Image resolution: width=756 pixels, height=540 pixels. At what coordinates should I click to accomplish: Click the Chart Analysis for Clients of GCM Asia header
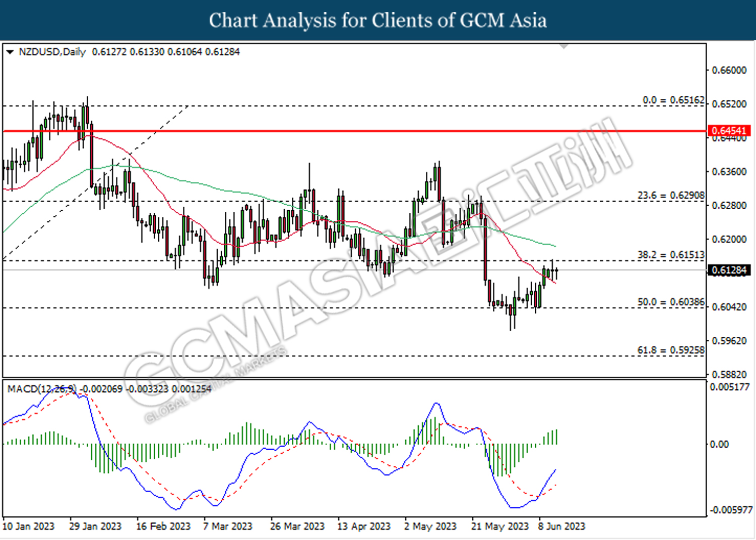(x=378, y=21)
